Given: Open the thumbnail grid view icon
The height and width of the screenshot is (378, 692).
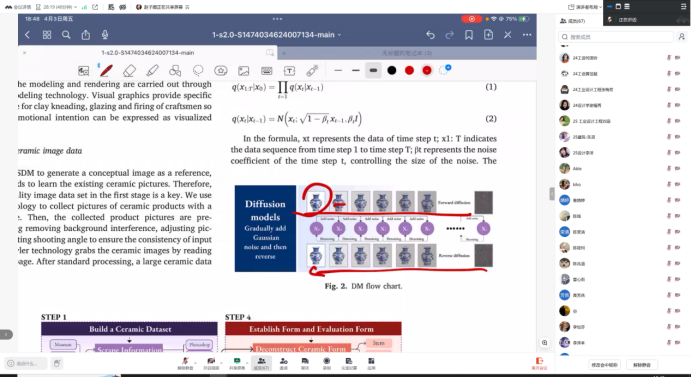Looking at the screenshot, I should click(x=47, y=35).
